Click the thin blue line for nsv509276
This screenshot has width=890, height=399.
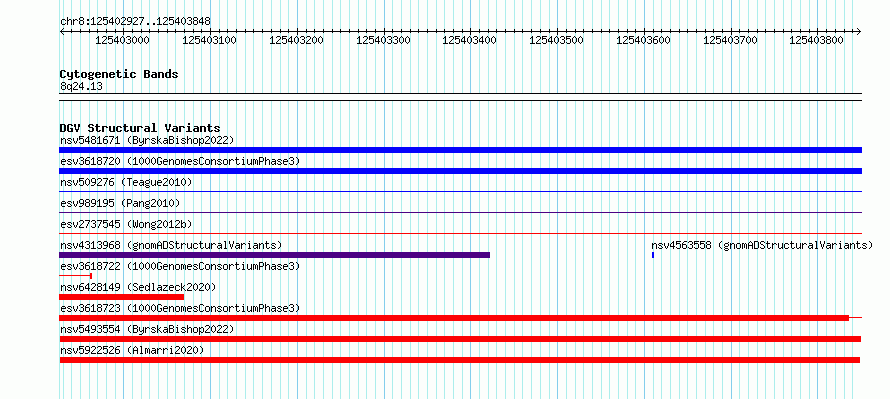point(460,192)
